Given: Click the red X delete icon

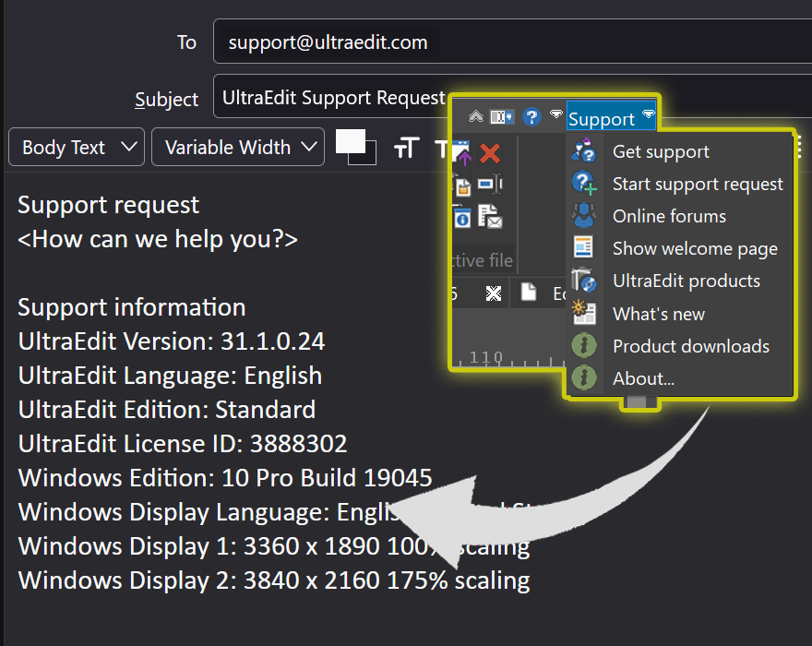Looking at the screenshot, I should click(x=490, y=153).
